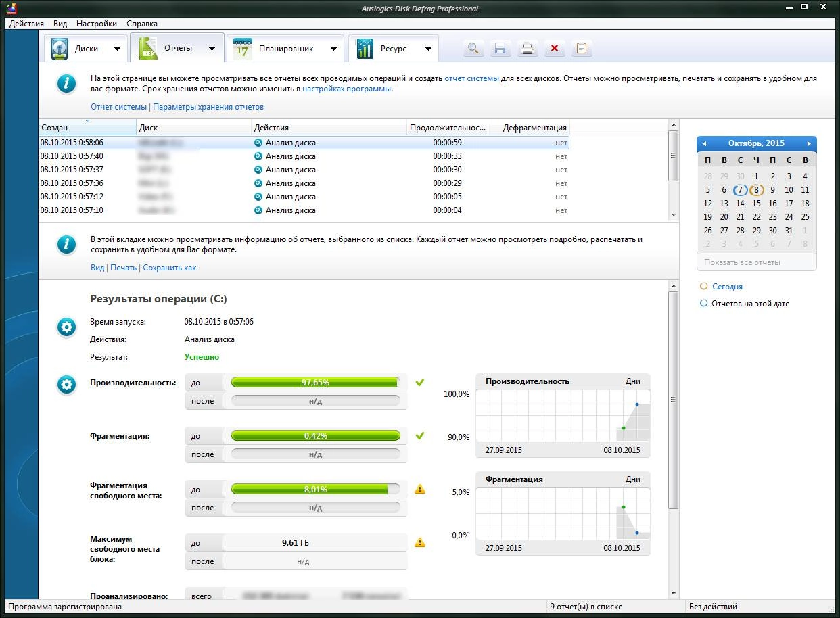Viewport: 840px width, 618px height.
Task: Open настройках программы link
Action: [347, 89]
